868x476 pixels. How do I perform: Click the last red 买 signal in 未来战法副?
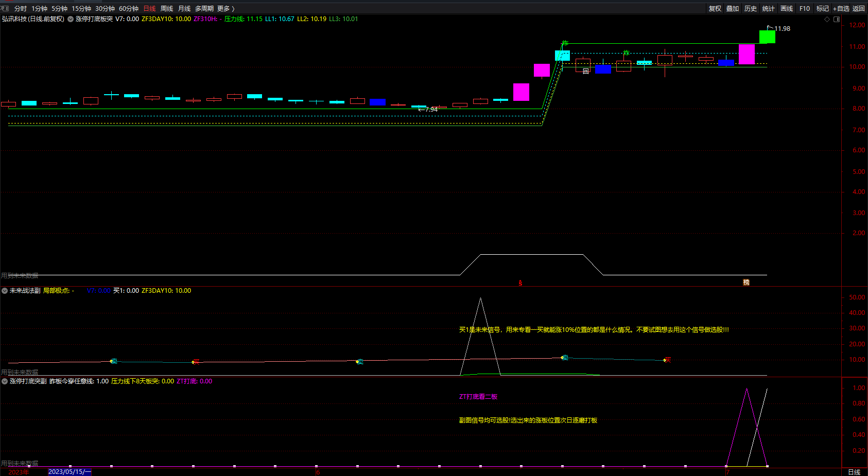tap(667, 360)
